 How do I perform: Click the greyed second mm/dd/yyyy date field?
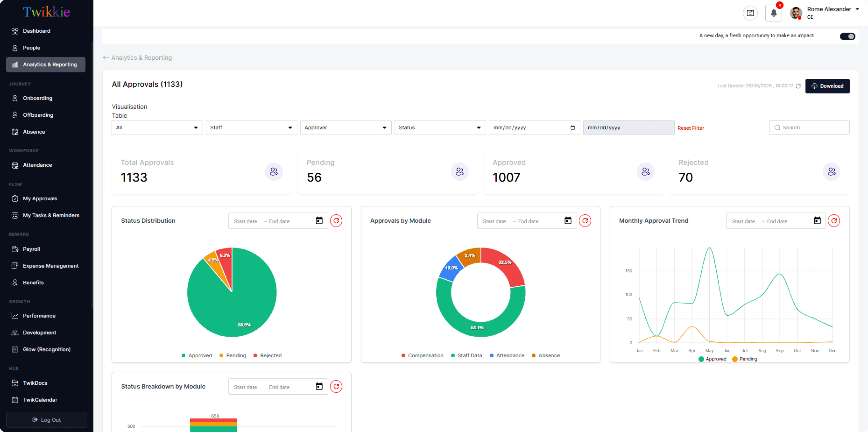pos(629,127)
